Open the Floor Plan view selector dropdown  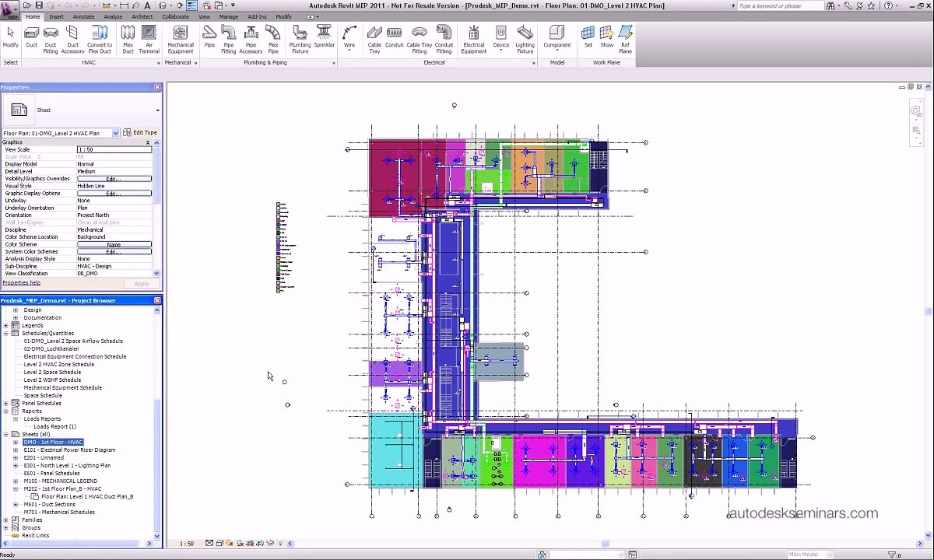click(115, 133)
